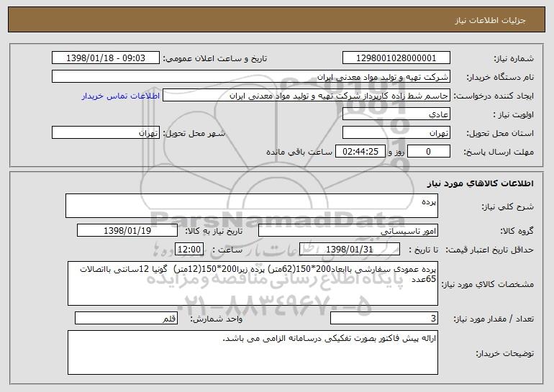Select the ساعت باقی مانده text

299,152
